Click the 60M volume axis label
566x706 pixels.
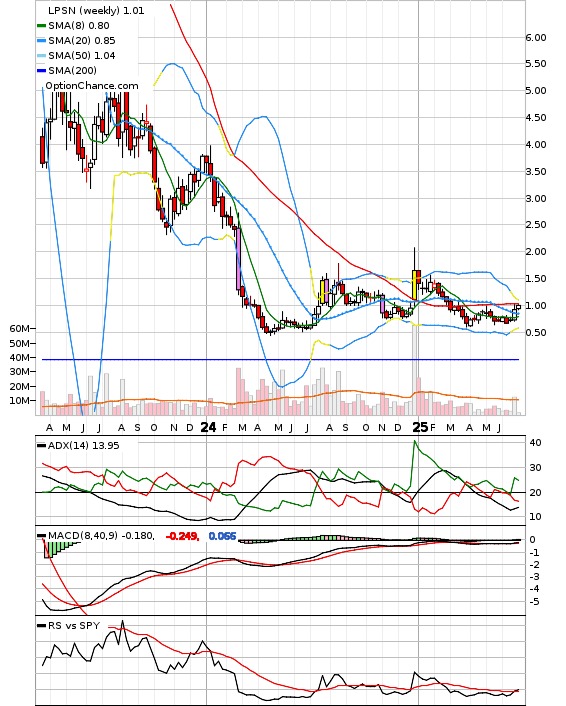[x=19, y=329]
